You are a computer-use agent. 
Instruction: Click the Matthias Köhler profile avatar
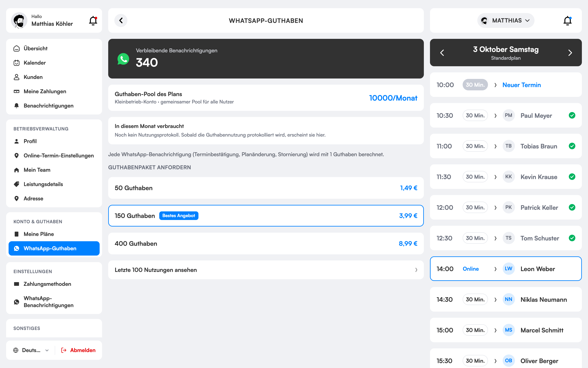pos(19,20)
